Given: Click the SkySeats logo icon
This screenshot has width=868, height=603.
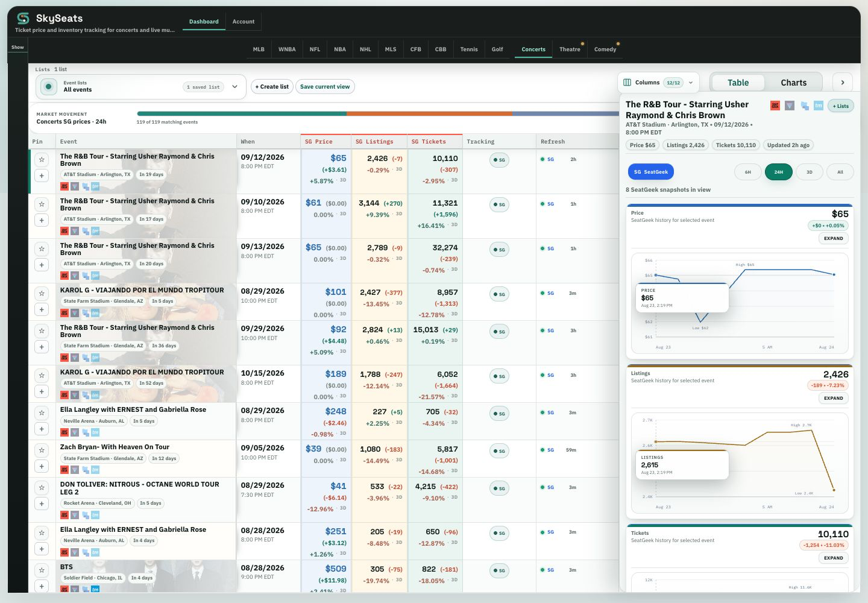Looking at the screenshot, I should (23, 18).
